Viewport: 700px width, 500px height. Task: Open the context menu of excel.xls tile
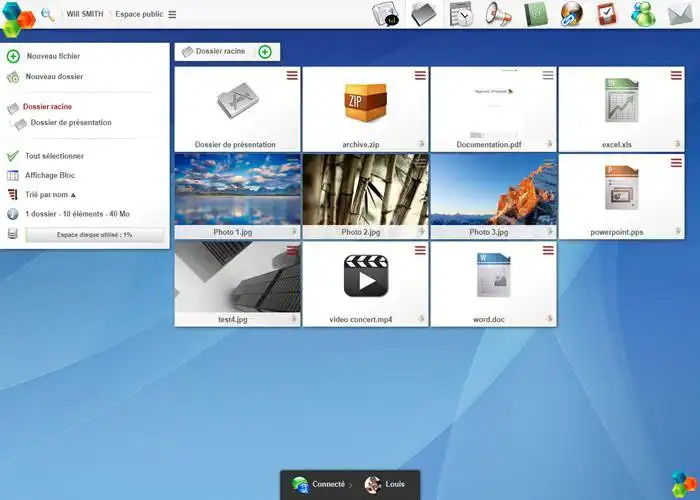pyautogui.click(x=676, y=75)
